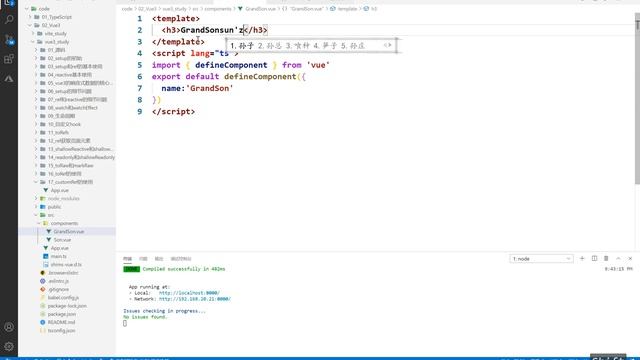
Task: Open the Explorer view icon
Action: click(x=9, y=2)
